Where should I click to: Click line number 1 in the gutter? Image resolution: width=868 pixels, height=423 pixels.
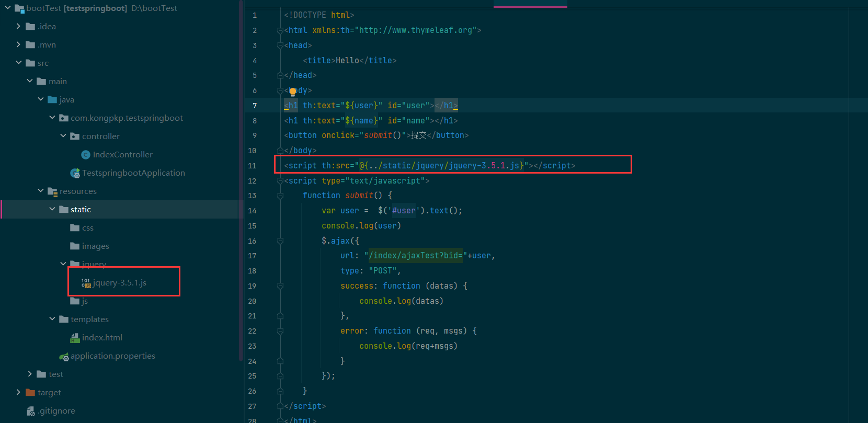pyautogui.click(x=255, y=16)
